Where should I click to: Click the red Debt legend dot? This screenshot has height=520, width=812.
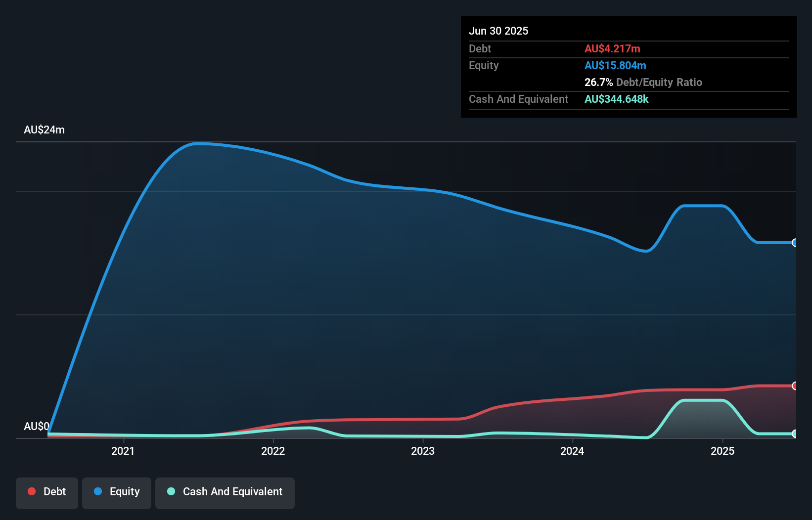(31, 492)
